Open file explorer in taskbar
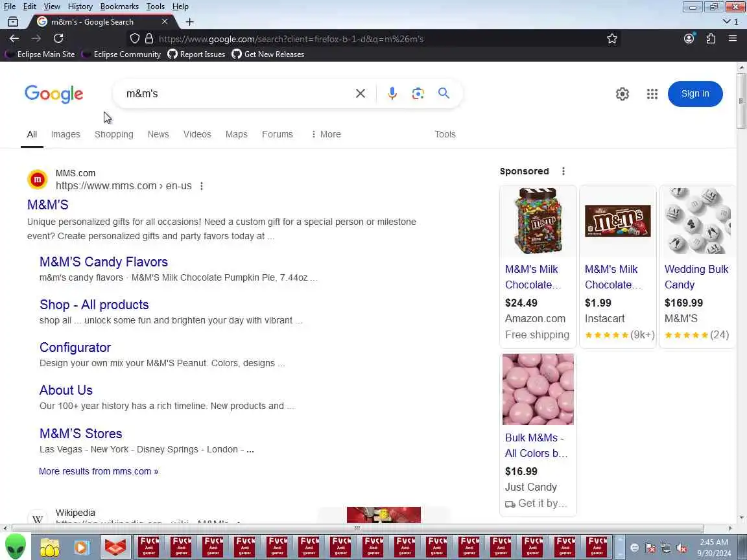Viewport: 747px width, 560px height. pyautogui.click(x=49, y=548)
